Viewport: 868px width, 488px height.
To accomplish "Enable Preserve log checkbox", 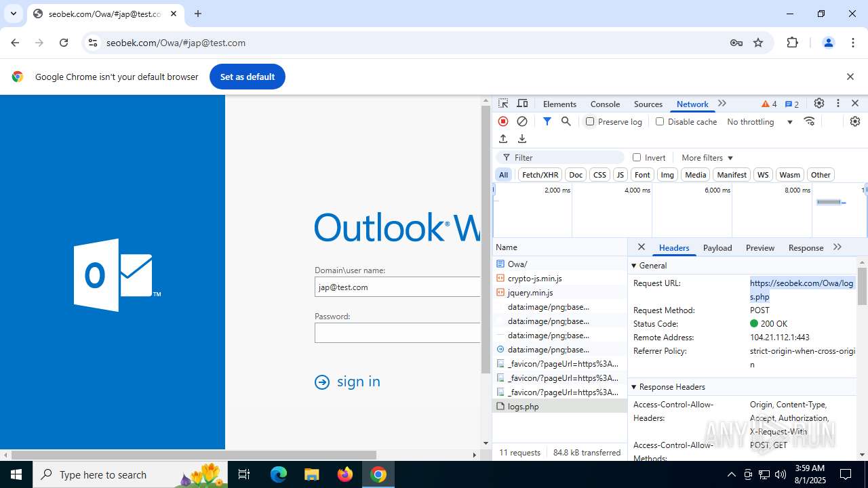I will 590,121.
